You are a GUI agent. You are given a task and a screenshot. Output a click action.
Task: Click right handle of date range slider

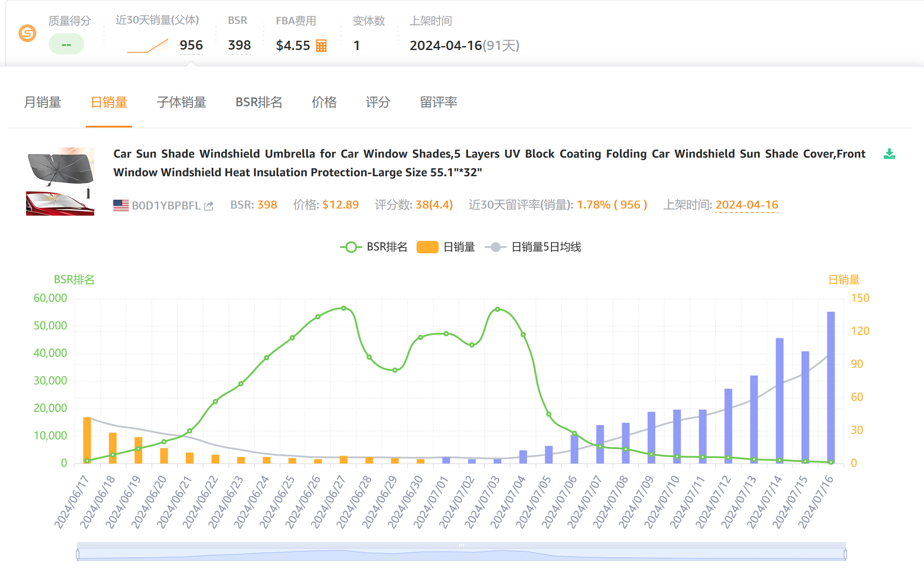845,554
